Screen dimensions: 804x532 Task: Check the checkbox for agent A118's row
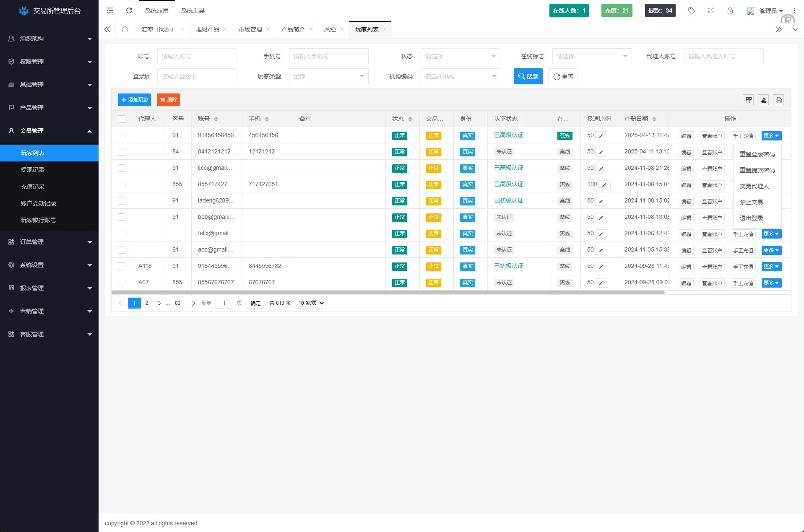(122, 266)
